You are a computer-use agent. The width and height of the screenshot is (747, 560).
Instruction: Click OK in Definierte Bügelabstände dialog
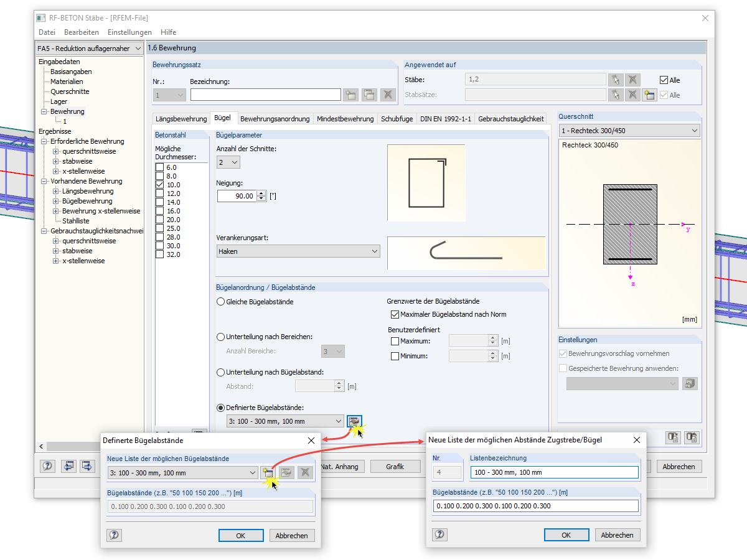click(241, 535)
